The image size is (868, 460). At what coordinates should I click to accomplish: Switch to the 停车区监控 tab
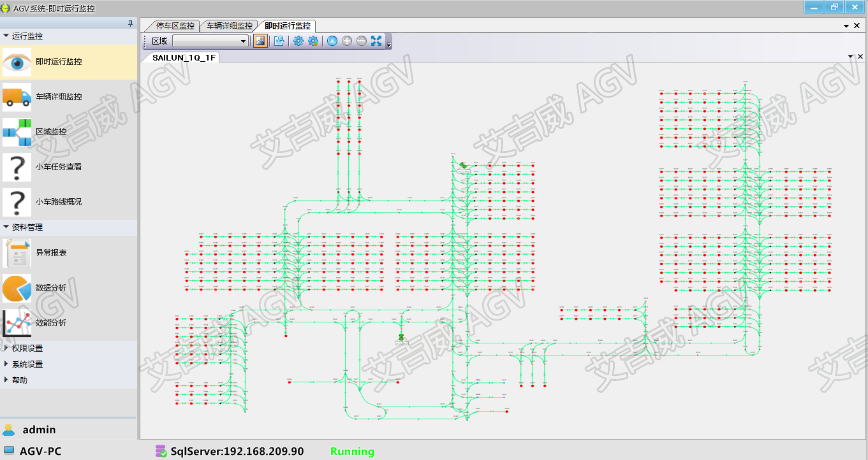tap(175, 26)
